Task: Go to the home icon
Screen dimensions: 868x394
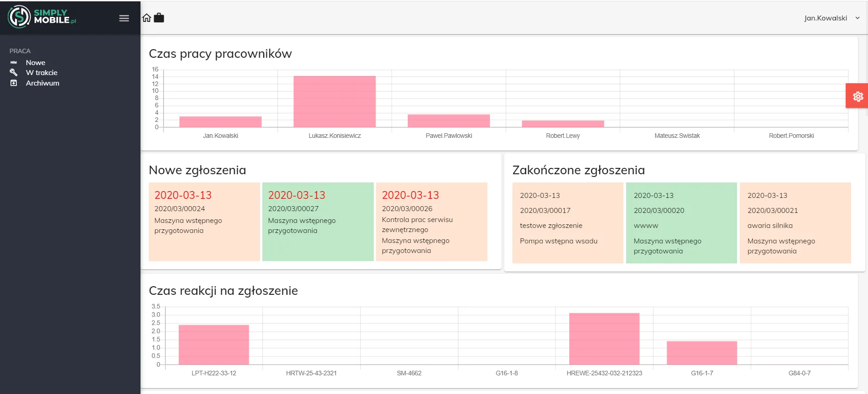Action: pos(146,18)
